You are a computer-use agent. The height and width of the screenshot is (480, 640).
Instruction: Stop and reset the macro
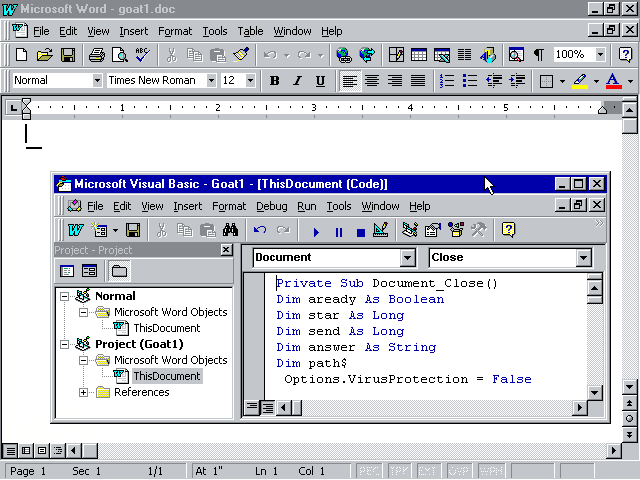click(x=361, y=232)
